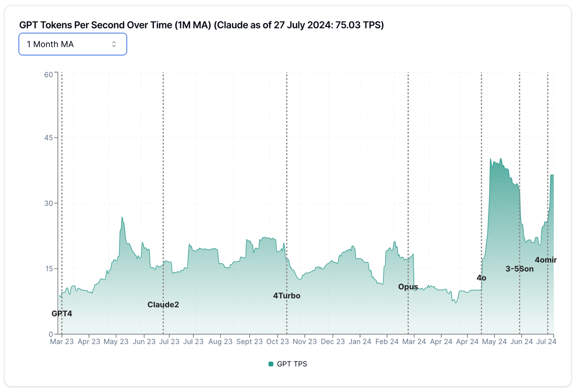Click the 60 y-axis tick label
The width and height of the screenshot is (577, 392).
(48, 75)
